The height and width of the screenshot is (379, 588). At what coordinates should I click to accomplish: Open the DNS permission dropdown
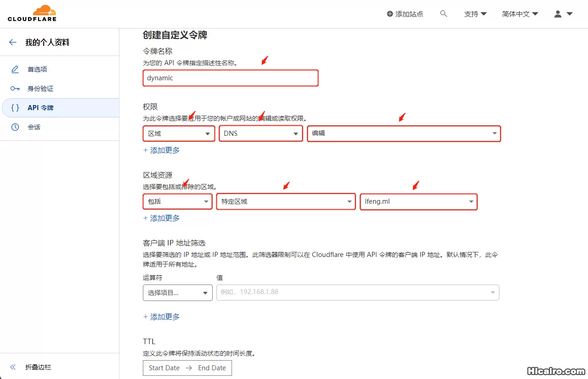pyautogui.click(x=260, y=133)
